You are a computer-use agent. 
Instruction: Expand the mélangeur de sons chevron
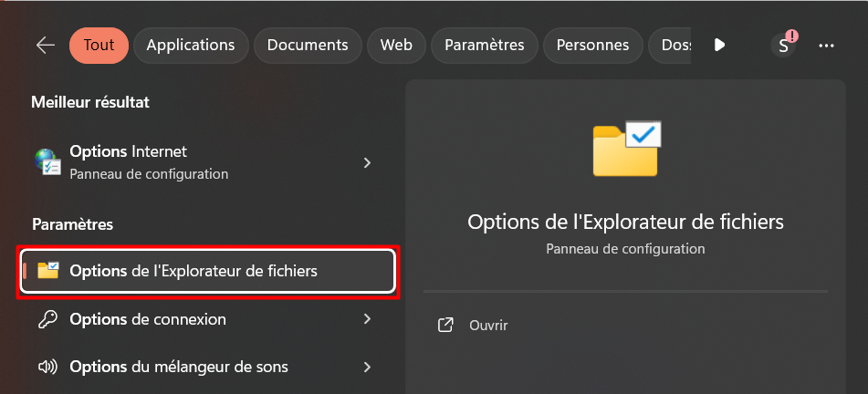[x=367, y=368]
